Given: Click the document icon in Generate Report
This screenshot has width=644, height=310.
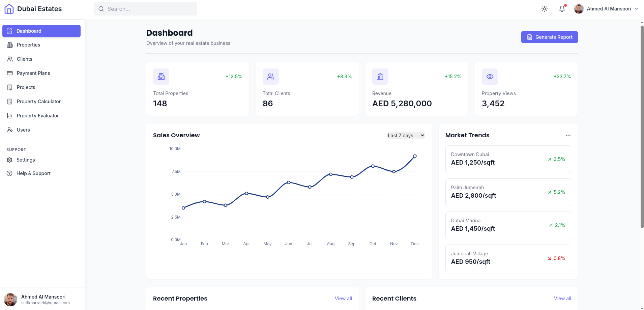Looking at the screenshot, I should click(x=530, y=37).
